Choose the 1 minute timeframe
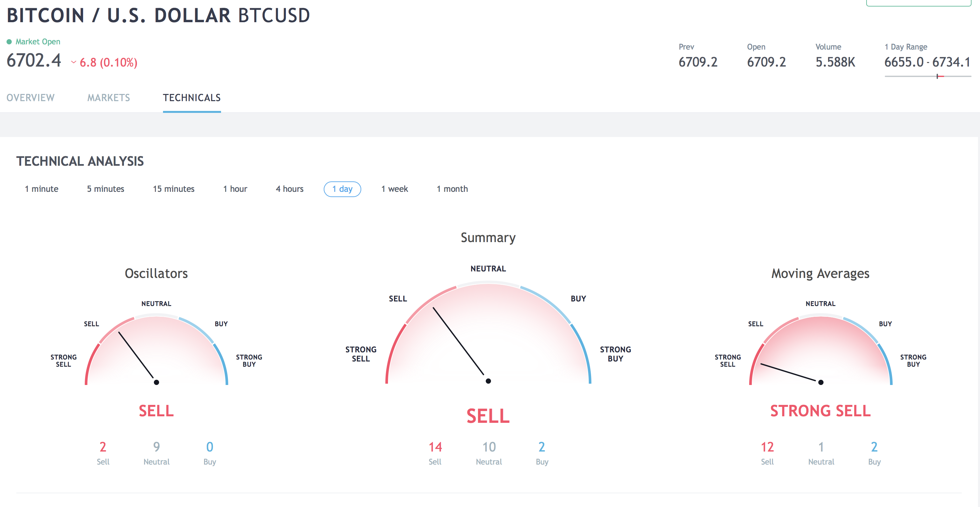Image resolution: width=980 pixels, height=507 pixels. pos(41,189)
